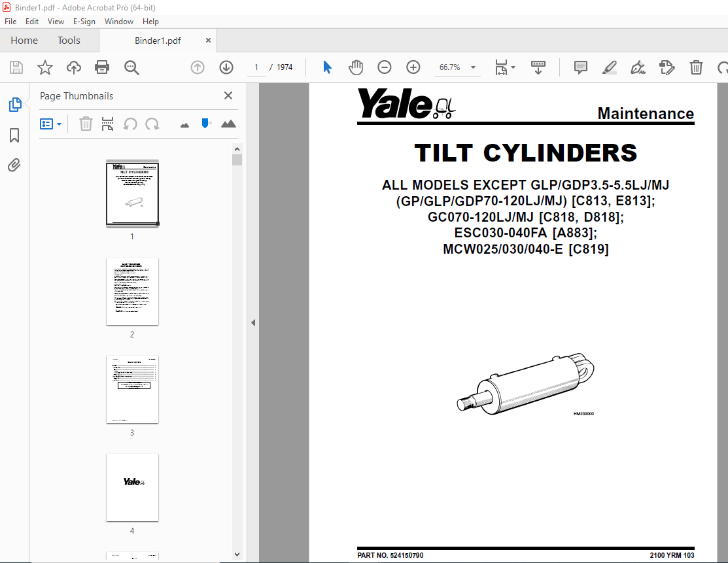Click the fit page width icon

502,67
